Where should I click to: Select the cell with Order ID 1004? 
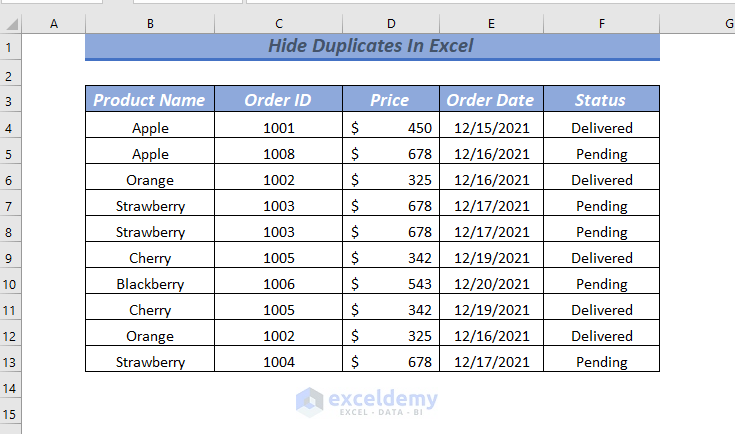pyautogui.click(x=279, y=362)
